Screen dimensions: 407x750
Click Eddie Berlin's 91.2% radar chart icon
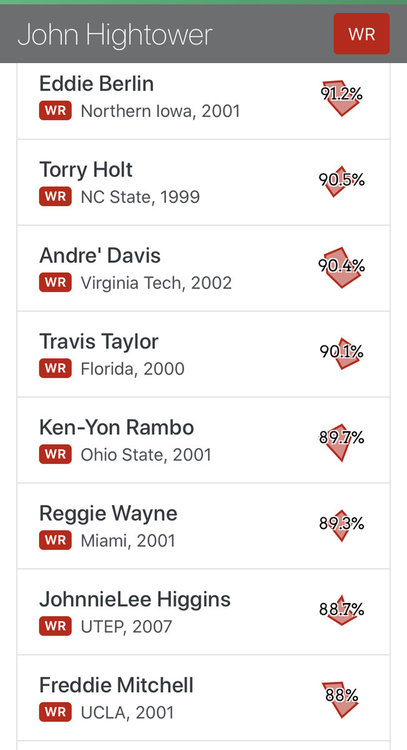341,97
